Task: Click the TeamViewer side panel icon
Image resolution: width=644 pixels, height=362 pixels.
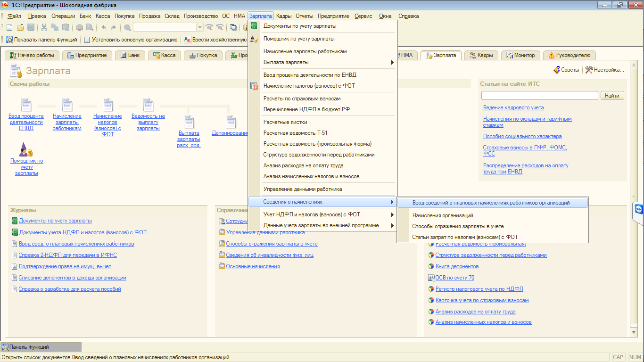Action: pos(639,209)
